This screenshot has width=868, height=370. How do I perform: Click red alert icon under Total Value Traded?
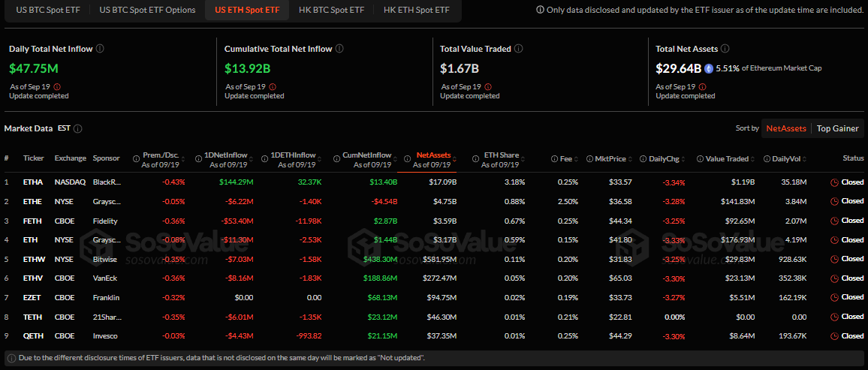click(488, 87)
